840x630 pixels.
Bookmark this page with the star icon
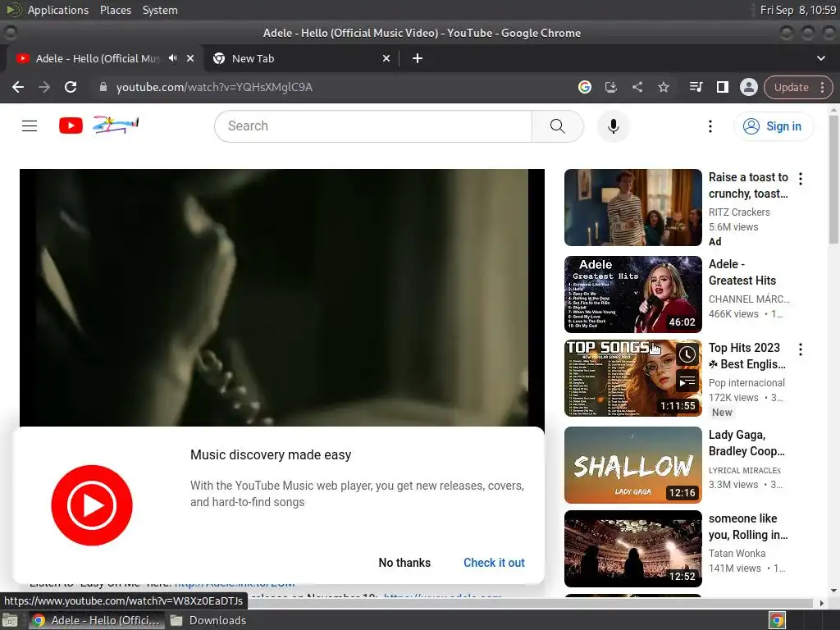pos(664,87)
